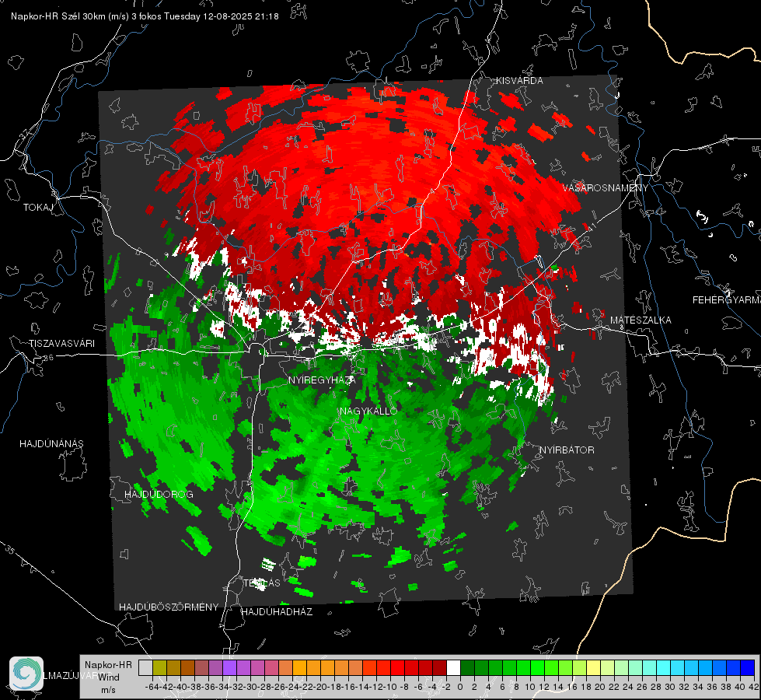
Task: Click the VÁSÁROSNAMÉNY city label
Action: pyautogui.click(x=606, y=188)
